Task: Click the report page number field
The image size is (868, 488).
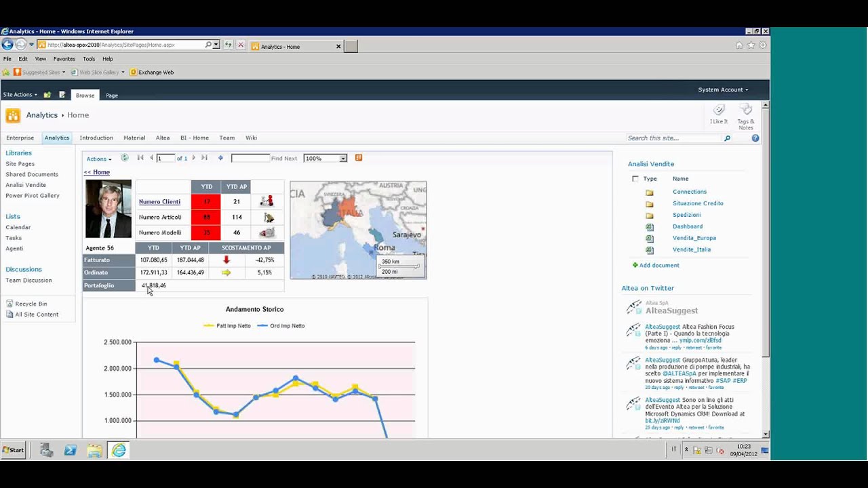Action: tap(165, 158)
